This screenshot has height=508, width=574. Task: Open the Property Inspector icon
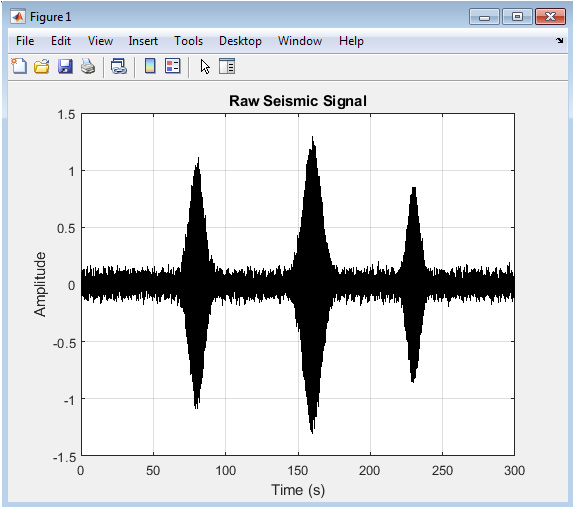227,66
